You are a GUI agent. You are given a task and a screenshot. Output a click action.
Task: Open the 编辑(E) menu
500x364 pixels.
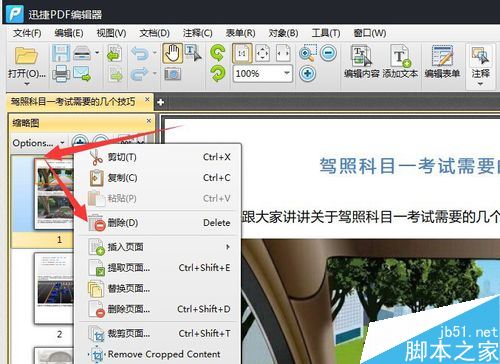[69, 33]
